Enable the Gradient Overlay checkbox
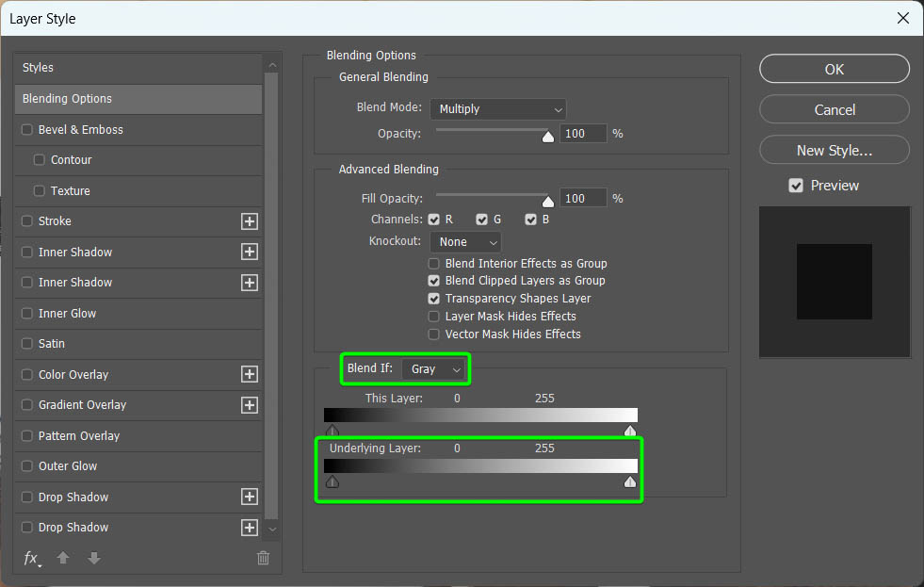Screen dimensions: 924x587 click(x=27, y=405)
